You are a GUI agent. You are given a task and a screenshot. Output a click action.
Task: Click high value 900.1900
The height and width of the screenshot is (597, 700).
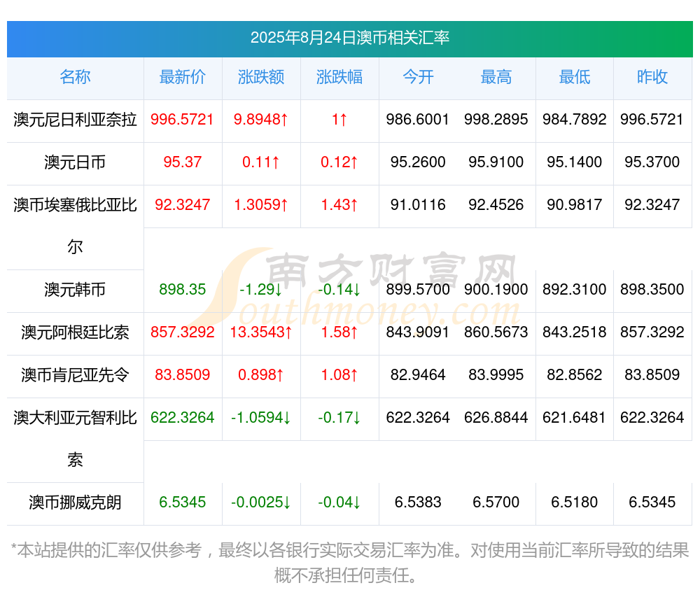[x=496, y=290]
